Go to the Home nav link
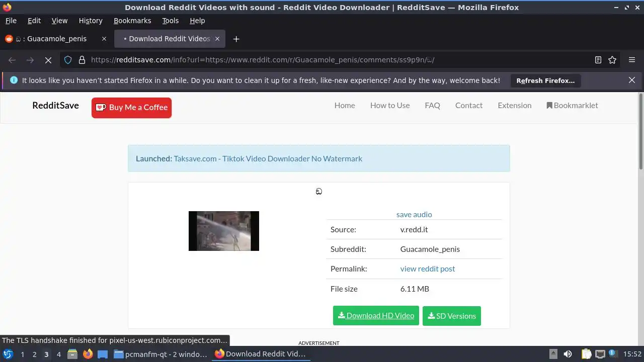 click(345, 105)
